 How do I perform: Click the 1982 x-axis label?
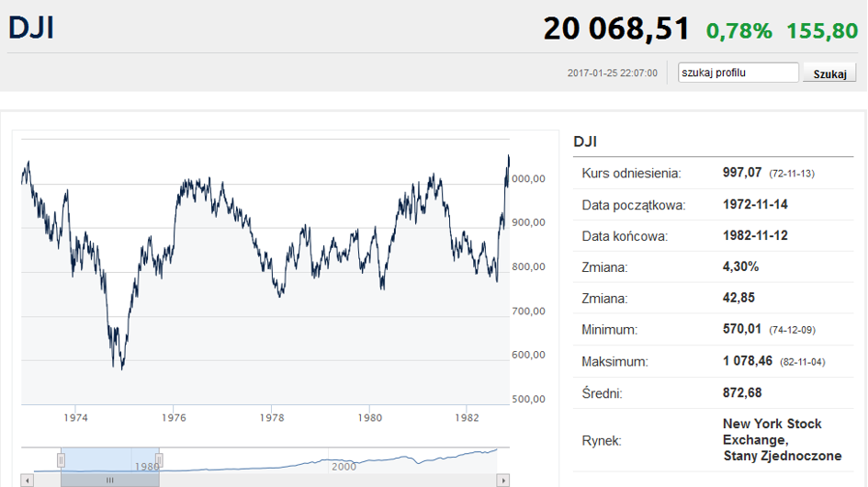click(467, 418)
